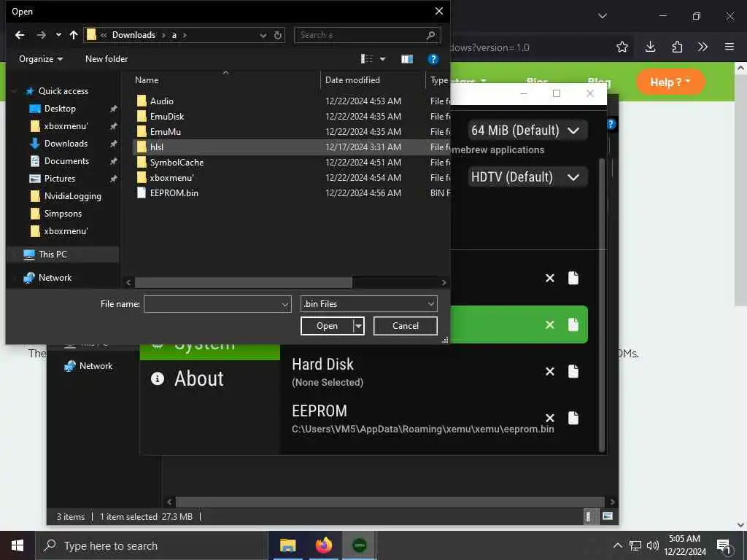Select the SymbolCache folder
747x560 pixels.
coord(177,163)
